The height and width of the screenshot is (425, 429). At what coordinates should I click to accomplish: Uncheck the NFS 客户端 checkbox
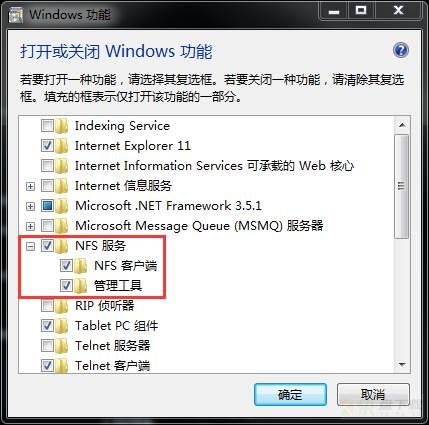point(66,266)
